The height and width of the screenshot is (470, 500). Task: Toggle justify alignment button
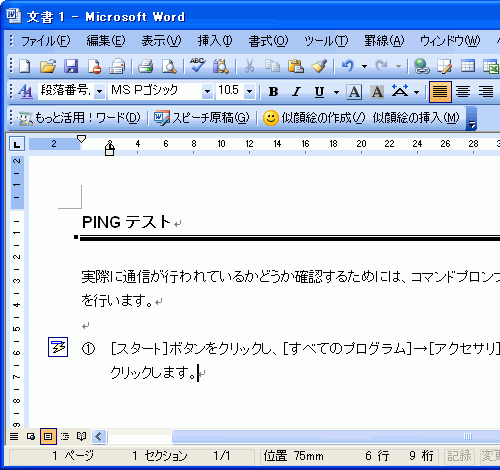click(440, 91)
